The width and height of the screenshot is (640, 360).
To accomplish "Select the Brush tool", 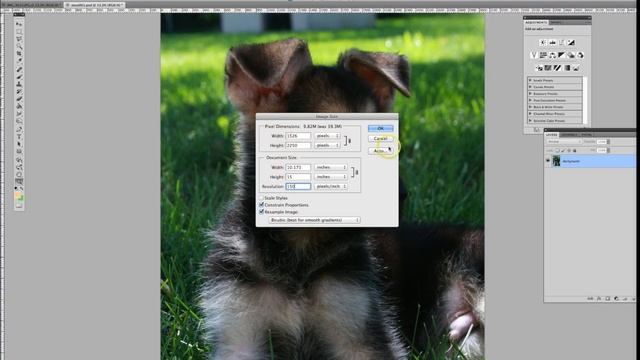I will 19,76.
